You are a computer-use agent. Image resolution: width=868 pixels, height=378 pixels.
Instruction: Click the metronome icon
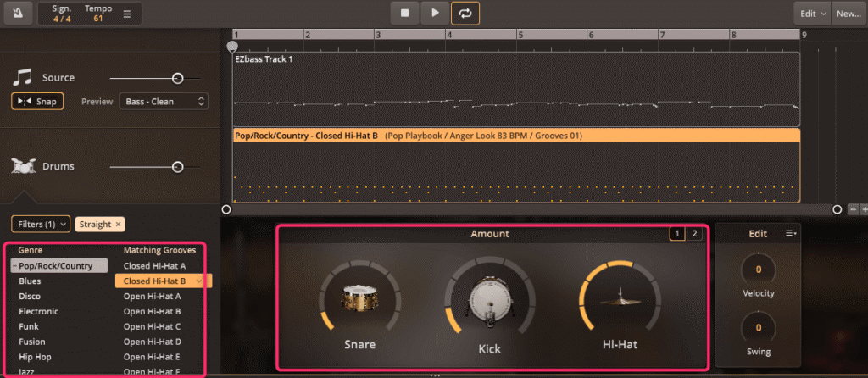click(19, 13)
